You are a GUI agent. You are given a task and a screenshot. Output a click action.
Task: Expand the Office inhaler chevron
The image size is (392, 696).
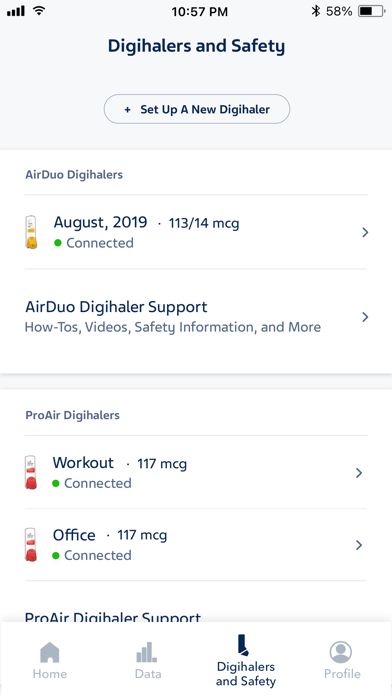click(x=359, y=545)
